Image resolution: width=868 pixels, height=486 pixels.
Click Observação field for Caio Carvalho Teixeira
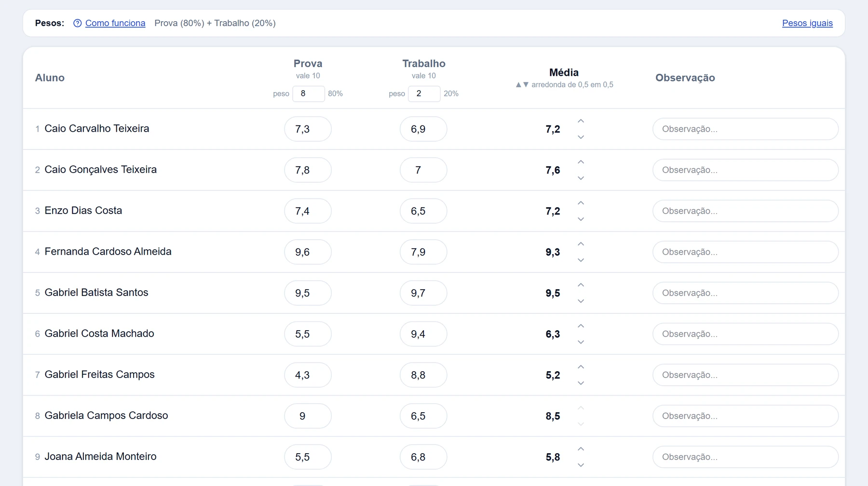[x=746, y=129]
